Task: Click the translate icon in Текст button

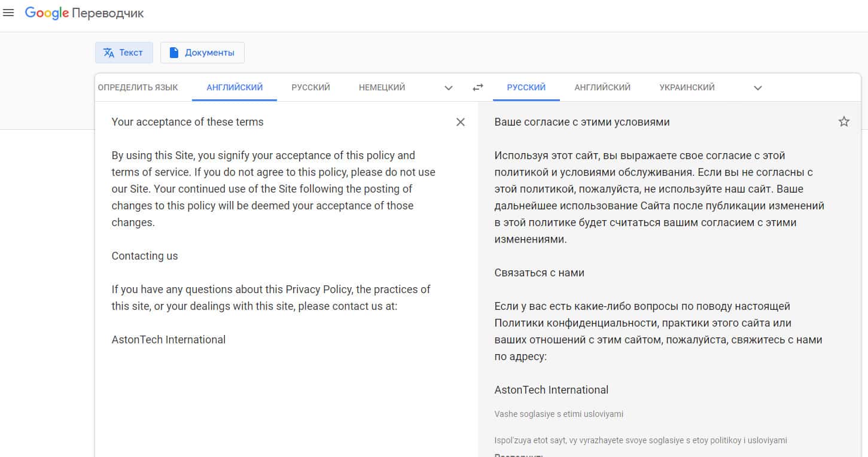Action: 108,53
